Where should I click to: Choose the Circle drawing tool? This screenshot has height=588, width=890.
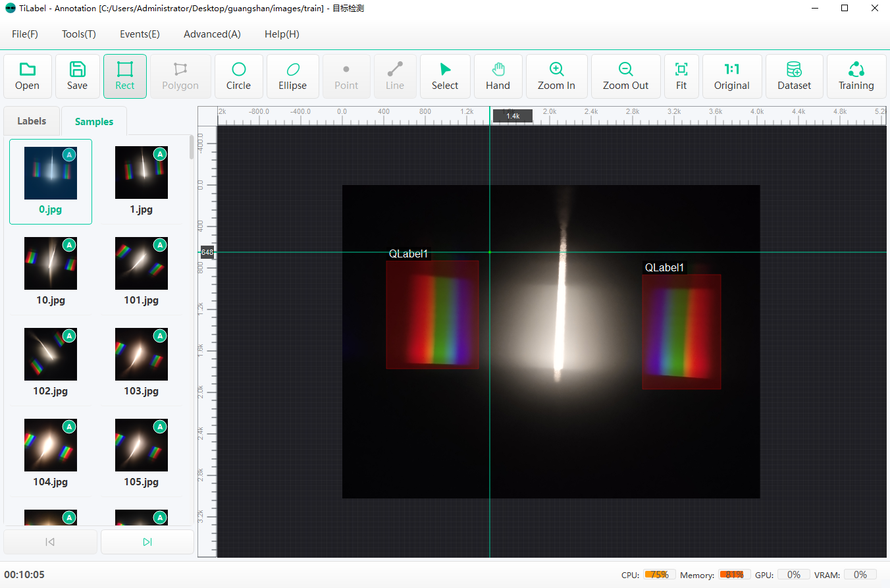click(x=238, y=76)
